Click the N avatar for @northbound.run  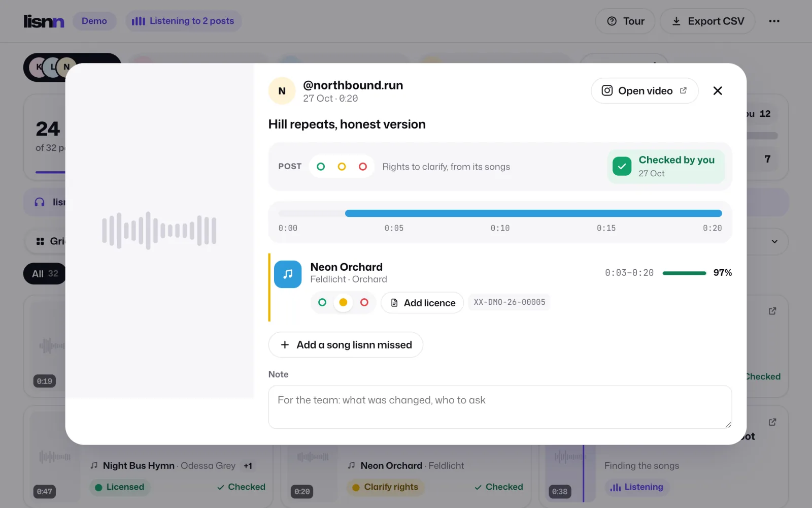click(282, 91)
